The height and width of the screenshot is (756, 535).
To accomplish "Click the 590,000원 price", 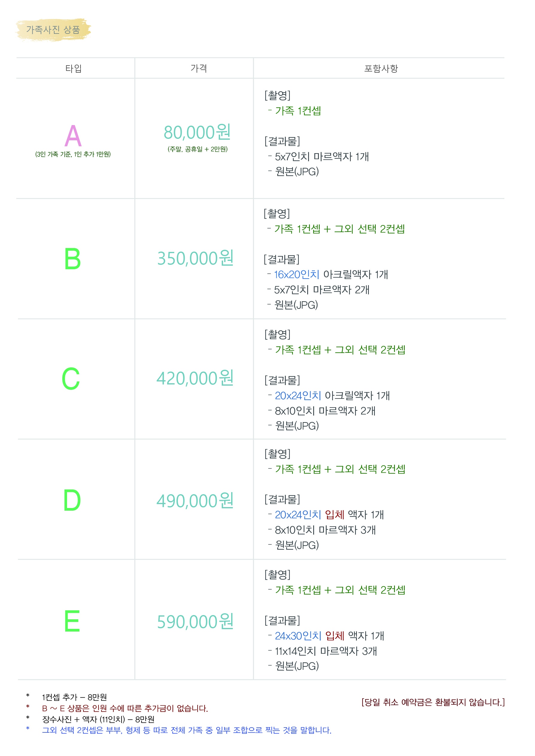I will pos(196,622).
